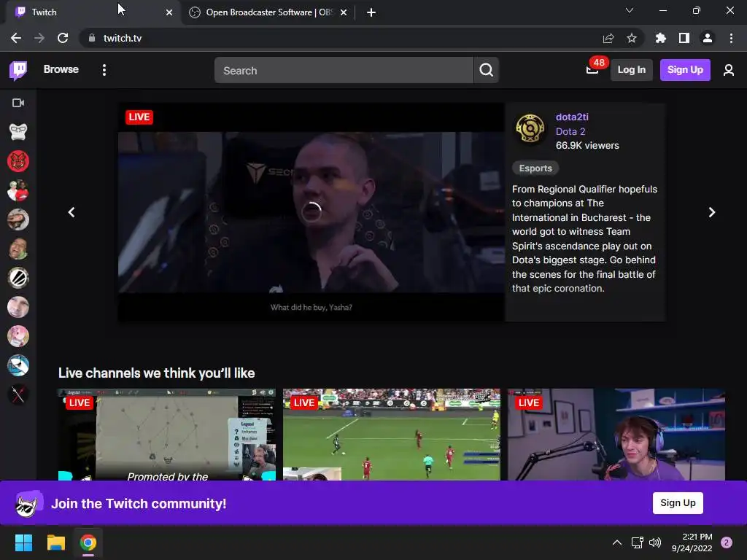Bookmark this page with star icon
The image size is (747, 560).
coord(632,38)
